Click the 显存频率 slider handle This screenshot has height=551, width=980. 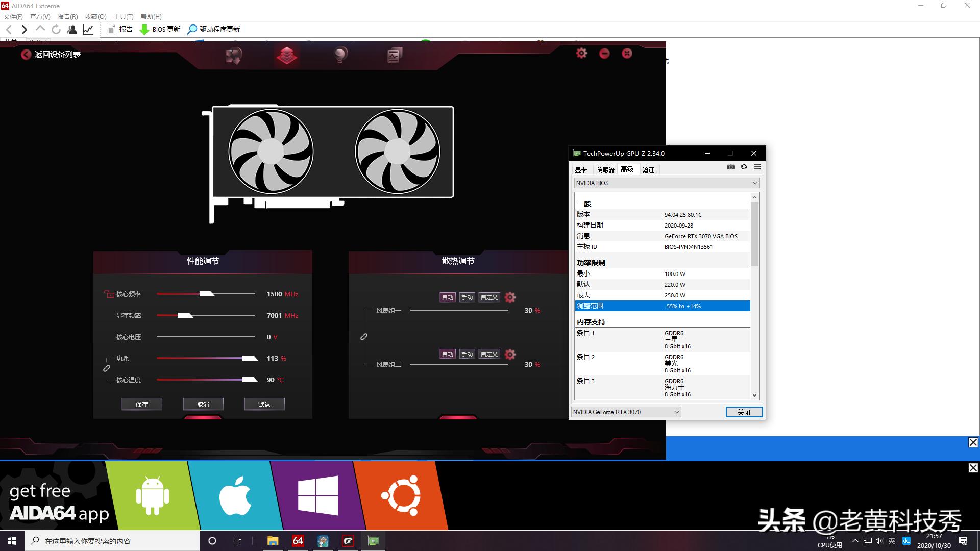click(x=185, y=316)
